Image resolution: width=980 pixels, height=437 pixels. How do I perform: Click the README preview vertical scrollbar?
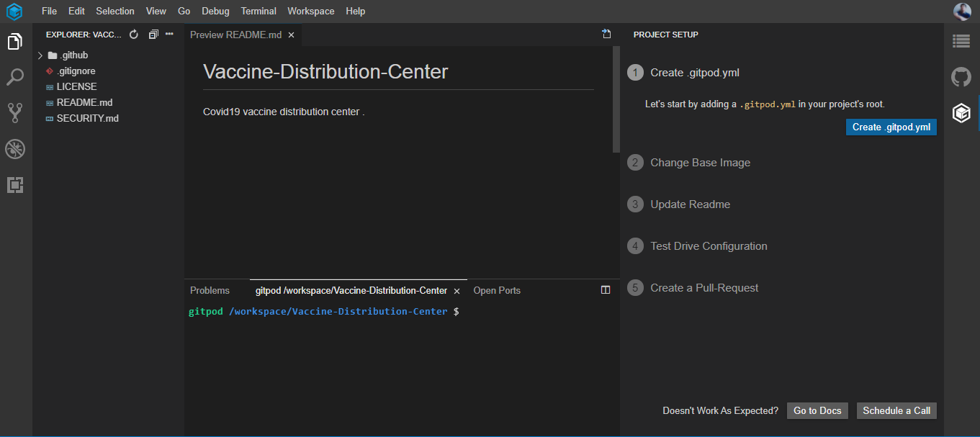click(616, 99)
